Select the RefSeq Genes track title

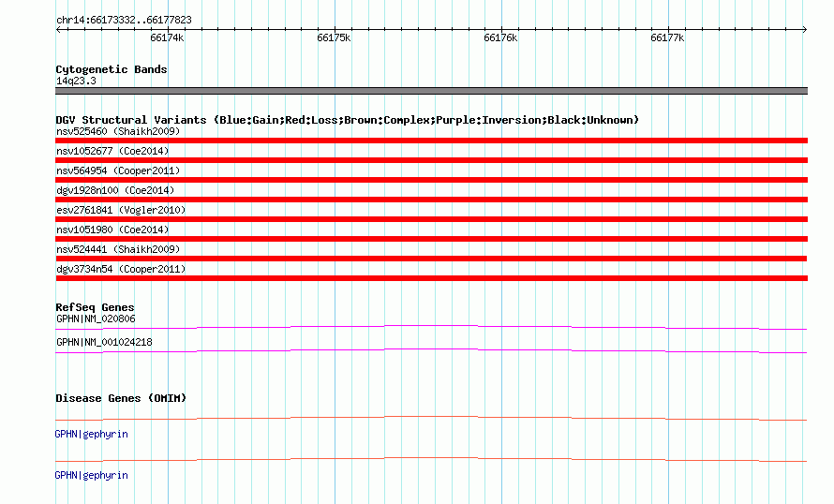95,307
